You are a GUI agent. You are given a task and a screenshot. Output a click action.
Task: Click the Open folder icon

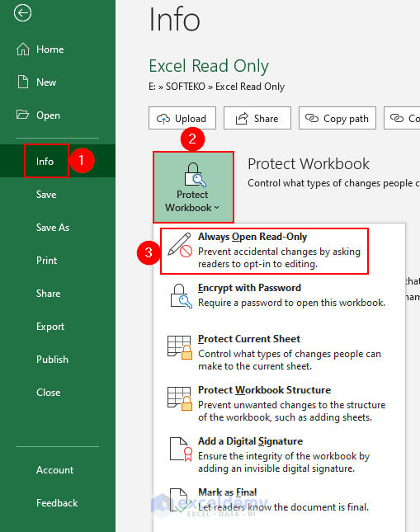click(23, 115)
